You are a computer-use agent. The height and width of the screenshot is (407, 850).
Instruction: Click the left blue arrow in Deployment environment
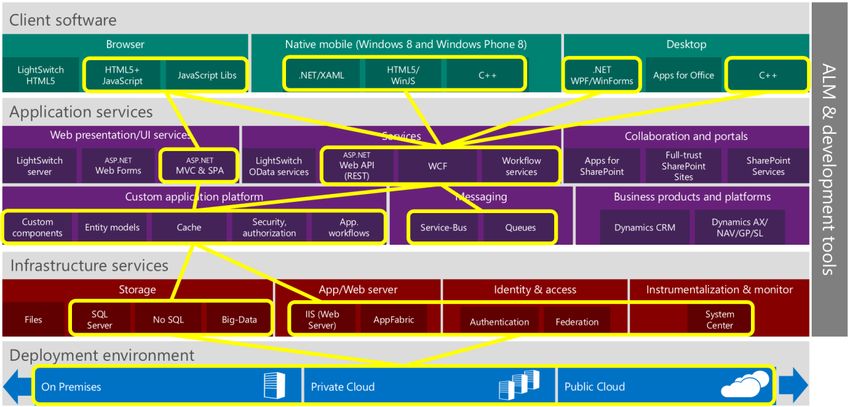coord(18,386)
